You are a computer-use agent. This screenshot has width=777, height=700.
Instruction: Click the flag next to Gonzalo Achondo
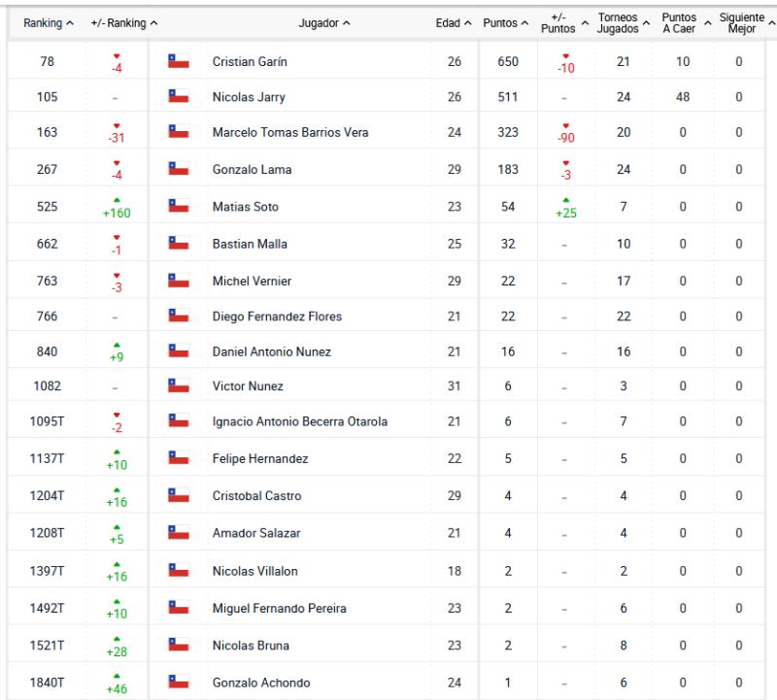178,683
